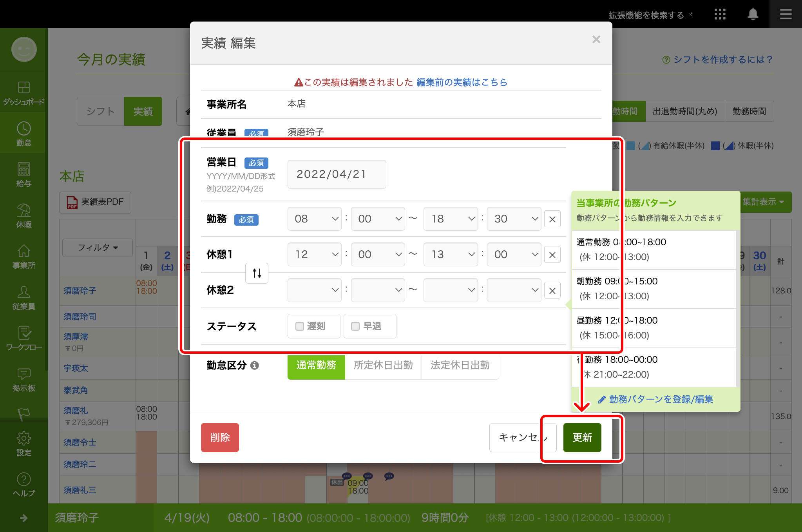Viewport: 802px width, 532px height.
Task: Click the 更新 button to save
Action: (x=582, y=438)
